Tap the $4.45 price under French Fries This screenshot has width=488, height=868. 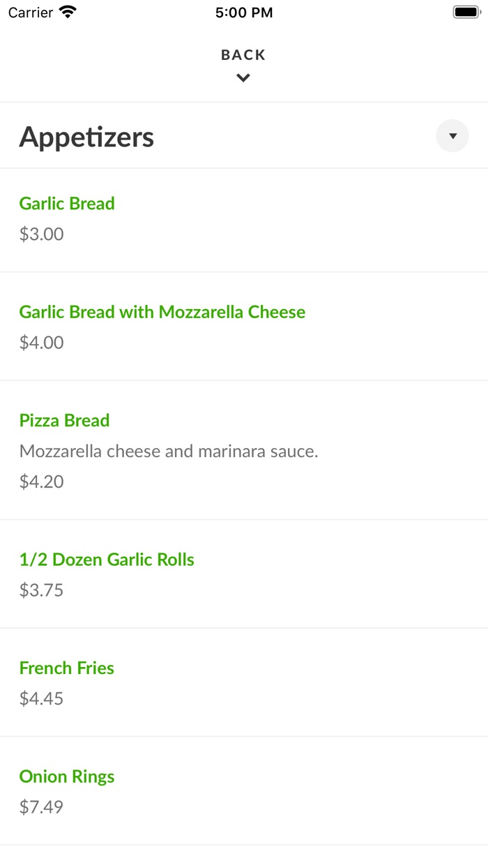pos(41,698)
